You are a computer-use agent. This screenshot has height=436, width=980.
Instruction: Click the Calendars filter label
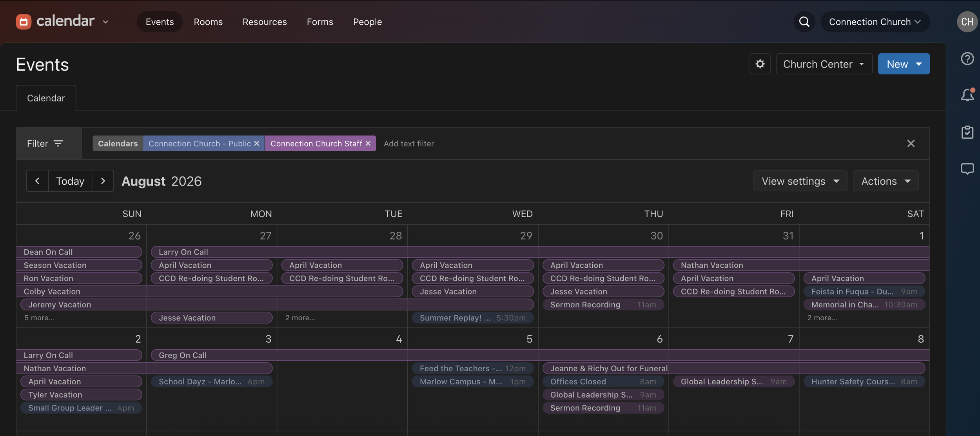tap(118, 144)
